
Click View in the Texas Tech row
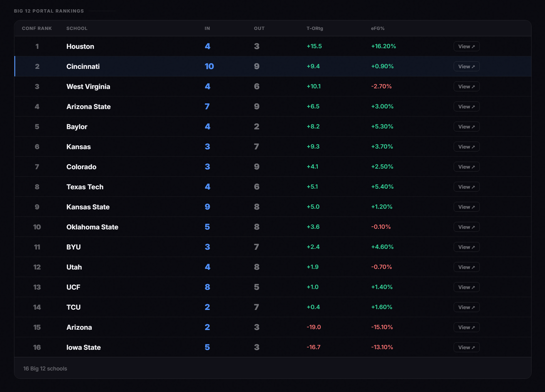click(x=466, y=187)
